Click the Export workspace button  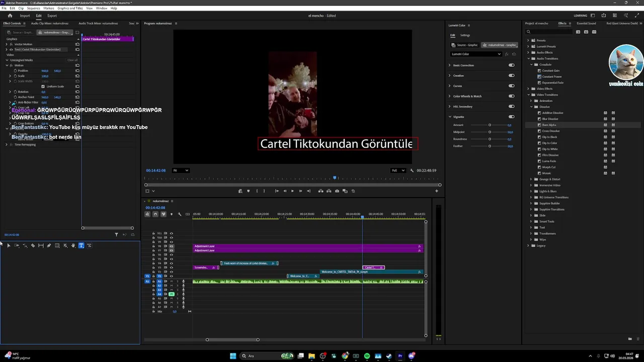pos(52,16)
